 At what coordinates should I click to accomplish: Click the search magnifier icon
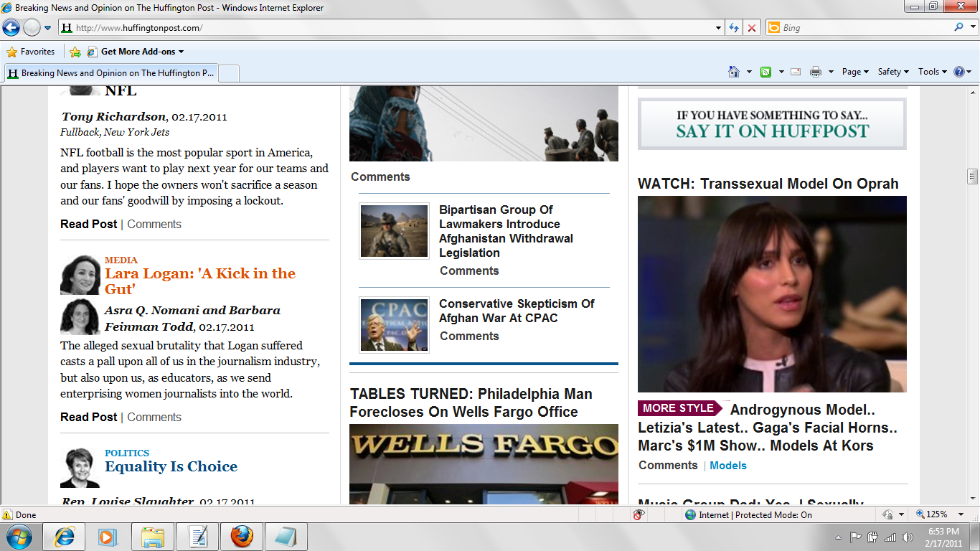[x=958, y=27]
